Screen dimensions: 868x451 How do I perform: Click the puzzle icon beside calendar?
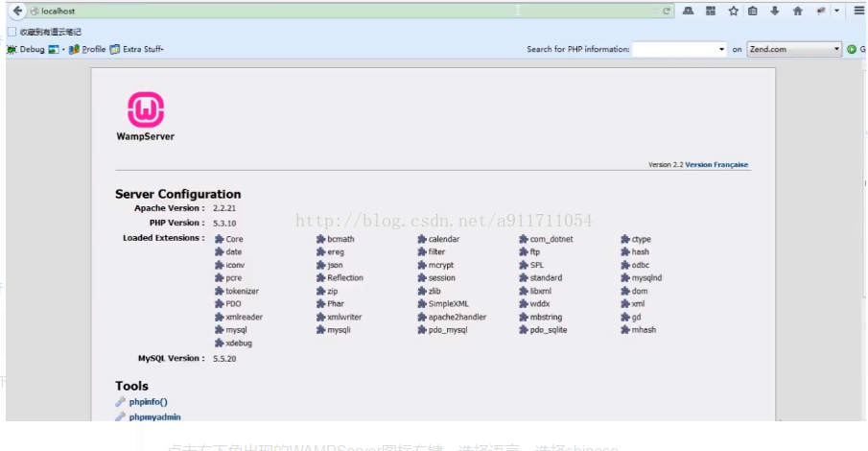[x=422, y=239]
